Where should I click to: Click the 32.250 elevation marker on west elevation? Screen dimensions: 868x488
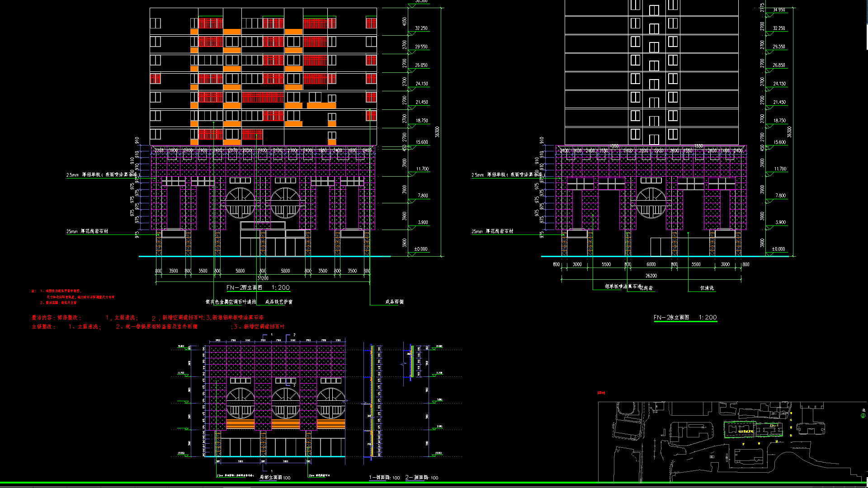421,28
